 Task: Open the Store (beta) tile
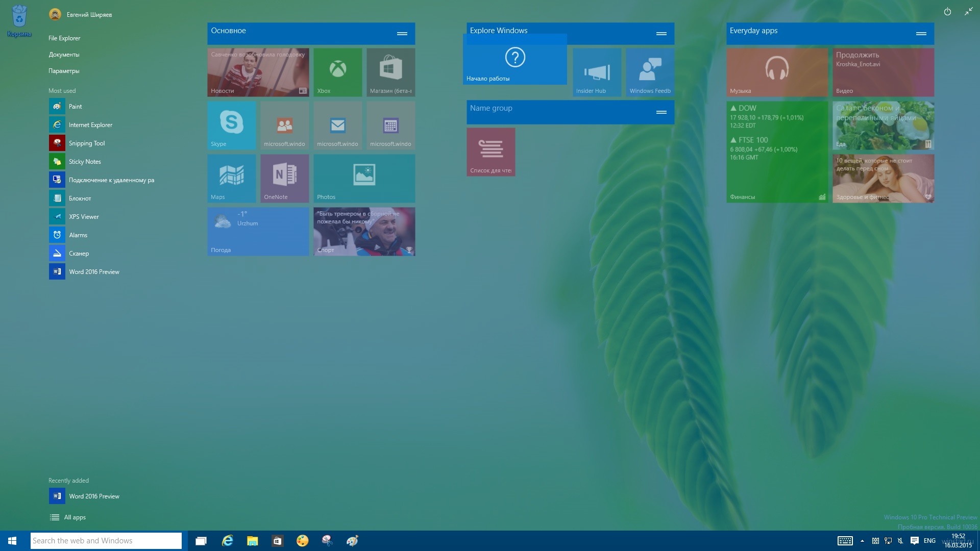pos(390,72)
